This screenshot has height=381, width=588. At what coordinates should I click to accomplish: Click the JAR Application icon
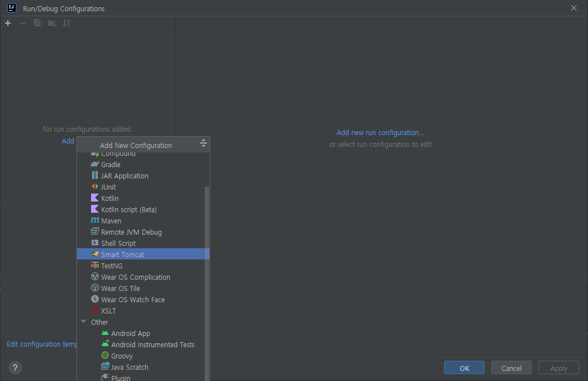(95, 175)
